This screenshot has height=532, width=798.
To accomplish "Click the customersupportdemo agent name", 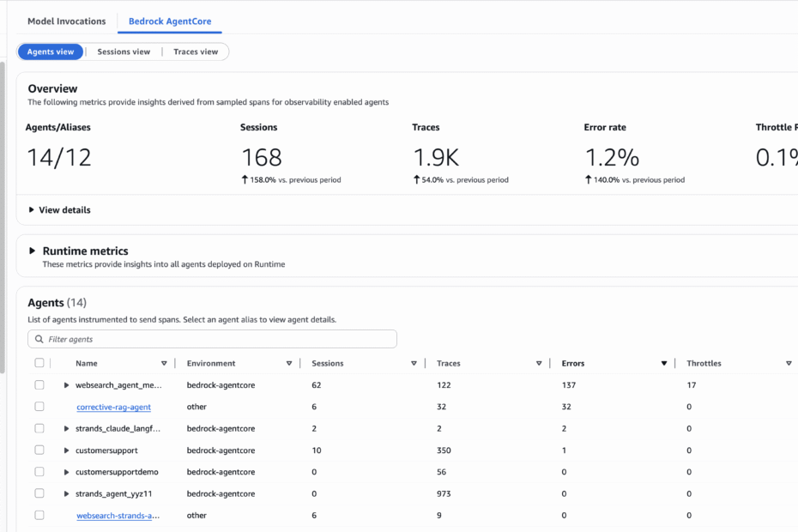I will click(x=117, y=472).
